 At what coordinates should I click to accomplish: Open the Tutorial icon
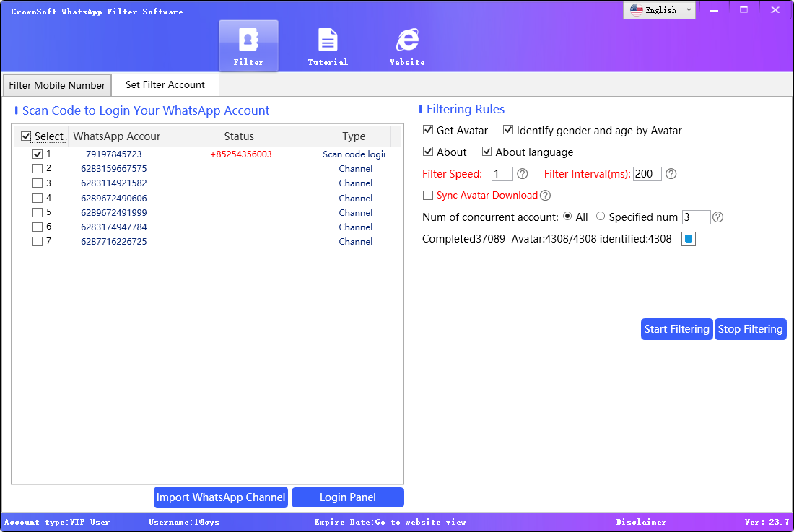coord(328,45)
